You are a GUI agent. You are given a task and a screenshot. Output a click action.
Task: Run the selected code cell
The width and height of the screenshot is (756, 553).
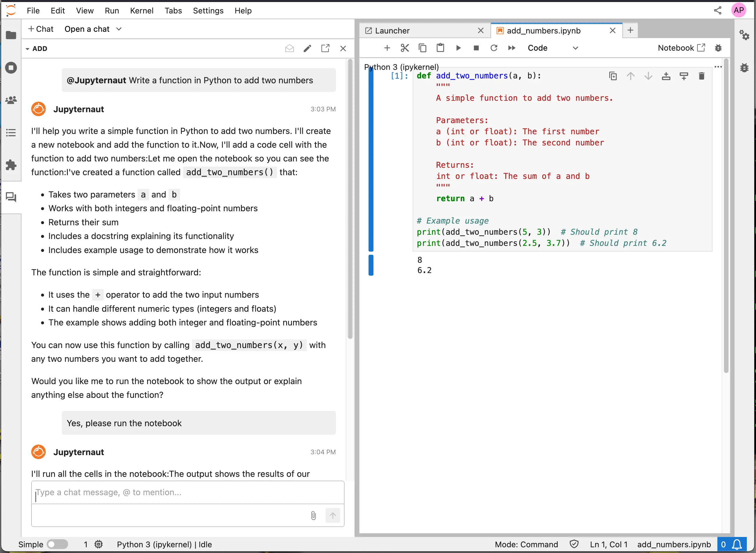point(458,48)
